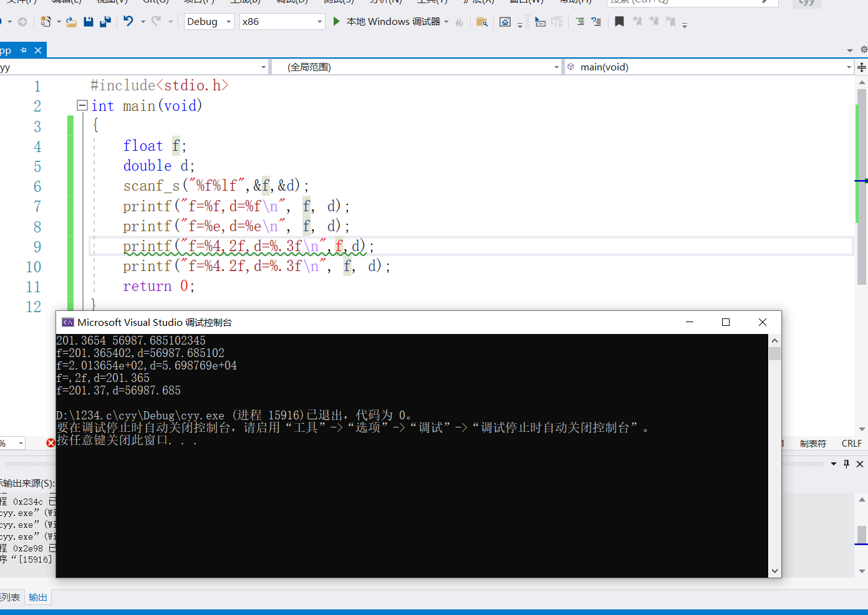Switch to the 输出 tab

pyautogui.click(x=38, y=597)
